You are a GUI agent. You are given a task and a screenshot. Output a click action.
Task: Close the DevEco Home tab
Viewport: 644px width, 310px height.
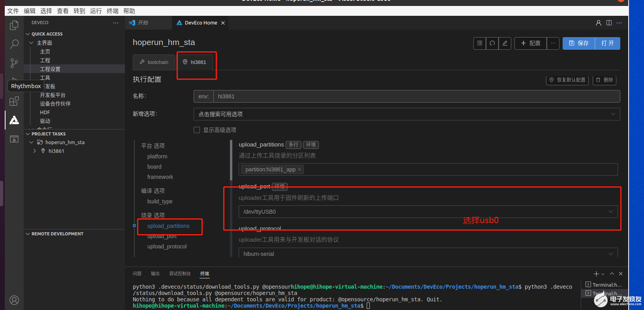point(223,23)
